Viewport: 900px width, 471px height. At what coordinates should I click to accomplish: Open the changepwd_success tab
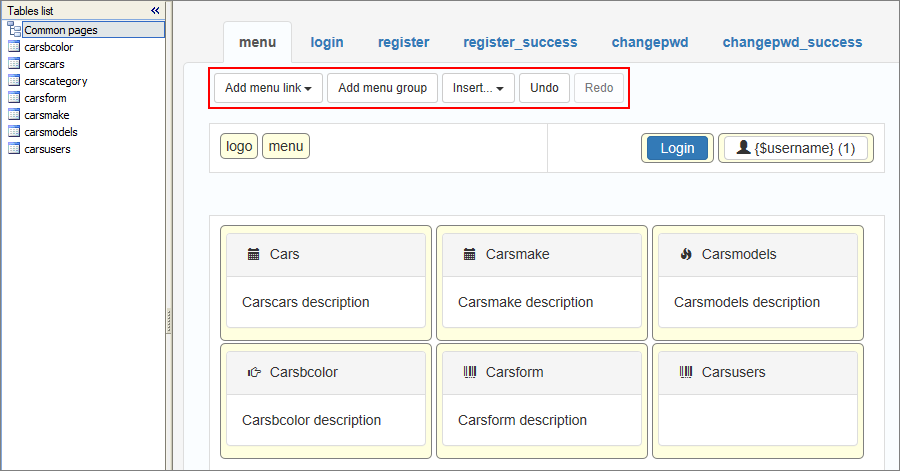pos(792,42)
